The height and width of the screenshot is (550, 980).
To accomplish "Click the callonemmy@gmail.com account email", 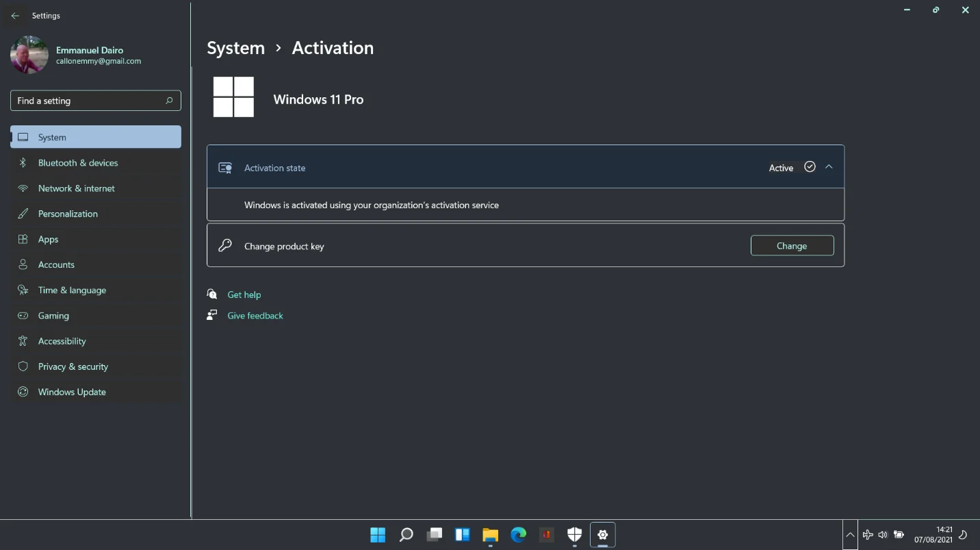I will [x=99, y=61].
